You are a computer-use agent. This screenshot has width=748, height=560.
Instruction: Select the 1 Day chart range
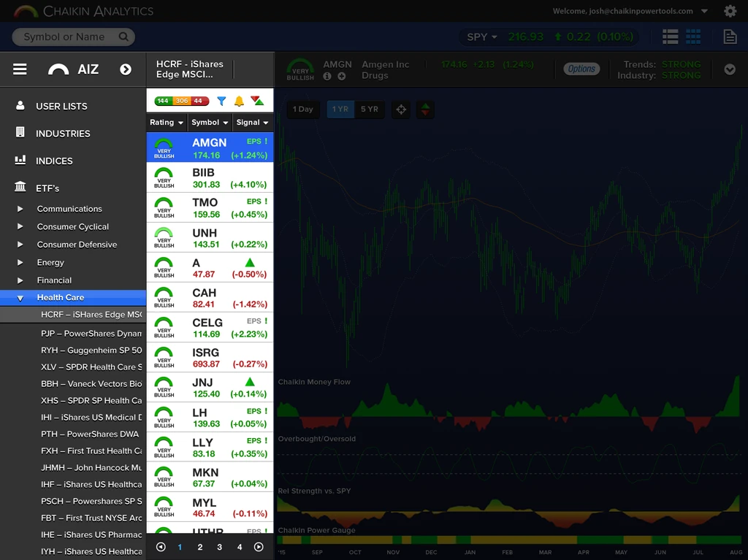click(303, 110)
